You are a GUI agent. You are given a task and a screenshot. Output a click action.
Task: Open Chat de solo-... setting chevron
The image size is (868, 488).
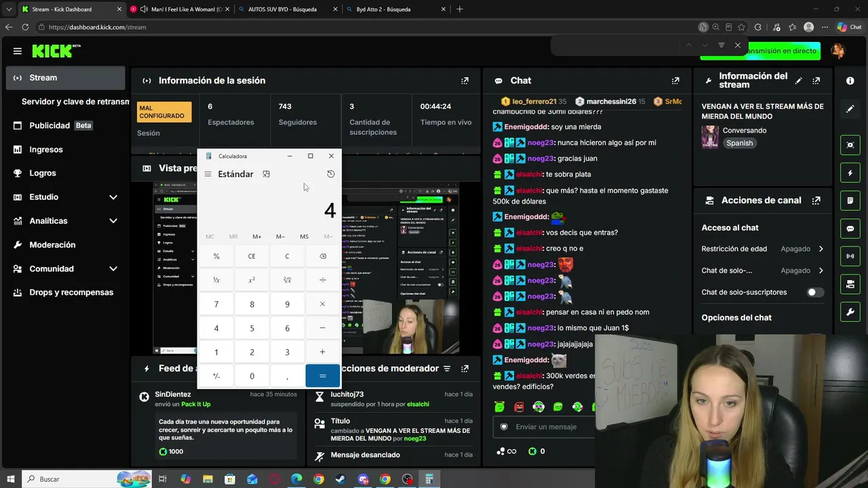[821, 270]
